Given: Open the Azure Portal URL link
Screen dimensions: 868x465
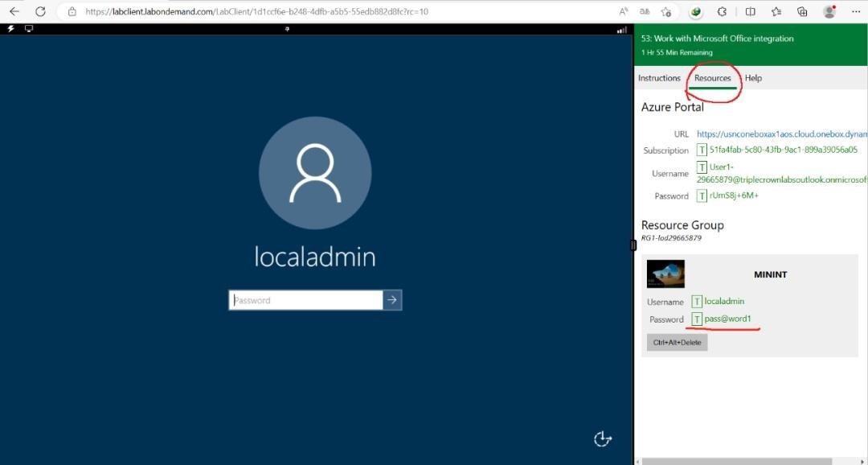Looking at the screenshot, I should coord(781,134).
